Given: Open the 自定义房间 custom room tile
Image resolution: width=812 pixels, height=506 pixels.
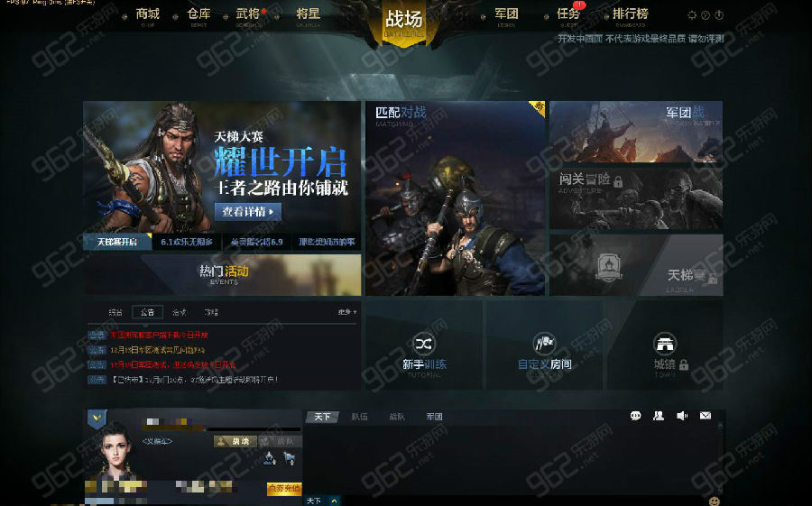Looking at the screenshot, I should (x=544, y=345).
